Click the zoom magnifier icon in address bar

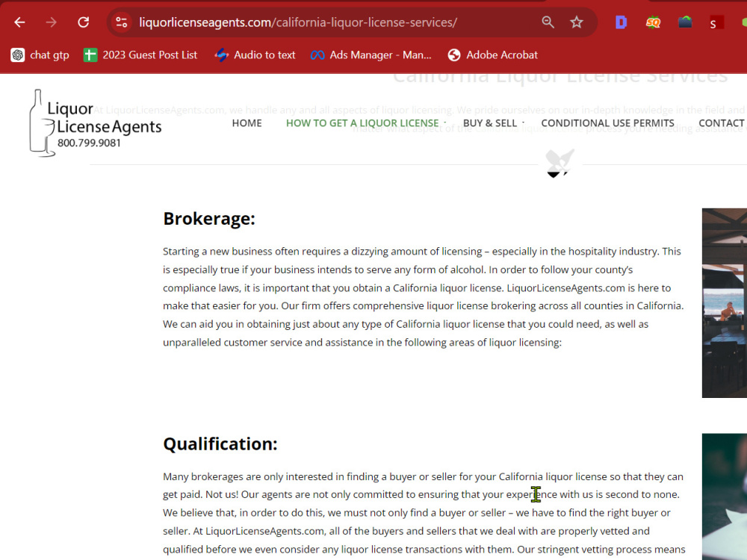(548, 22)
